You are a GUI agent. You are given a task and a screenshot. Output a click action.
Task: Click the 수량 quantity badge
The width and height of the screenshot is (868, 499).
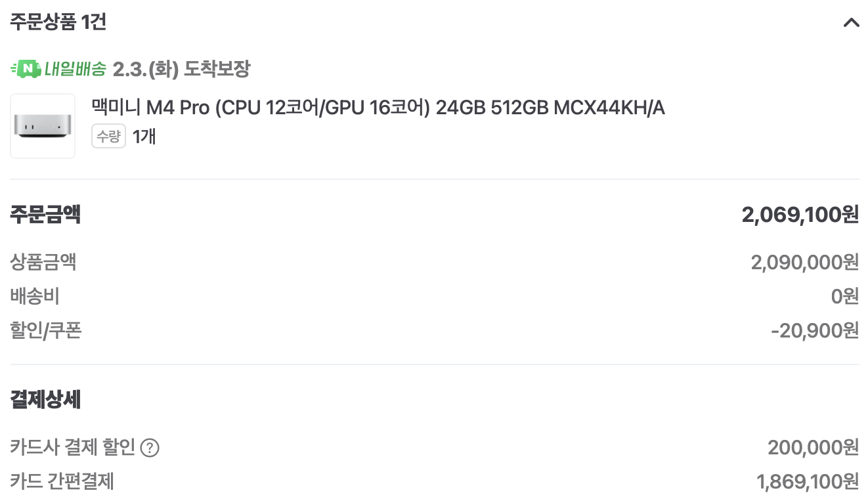108,137
